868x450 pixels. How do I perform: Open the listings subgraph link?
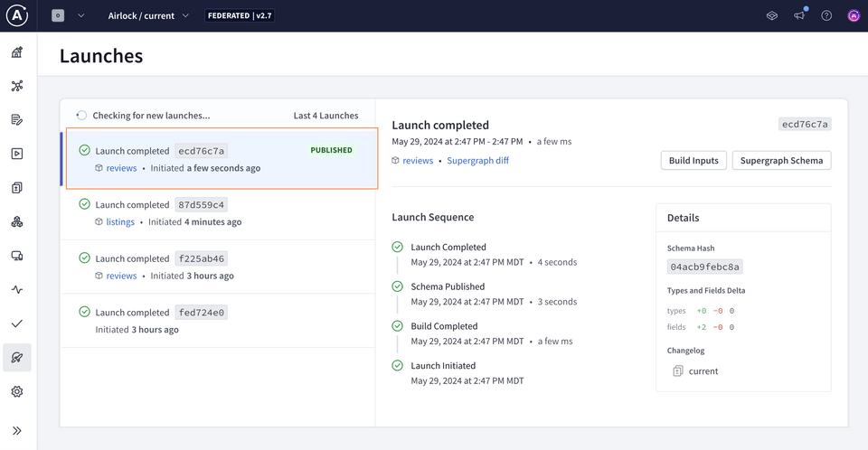120,221
